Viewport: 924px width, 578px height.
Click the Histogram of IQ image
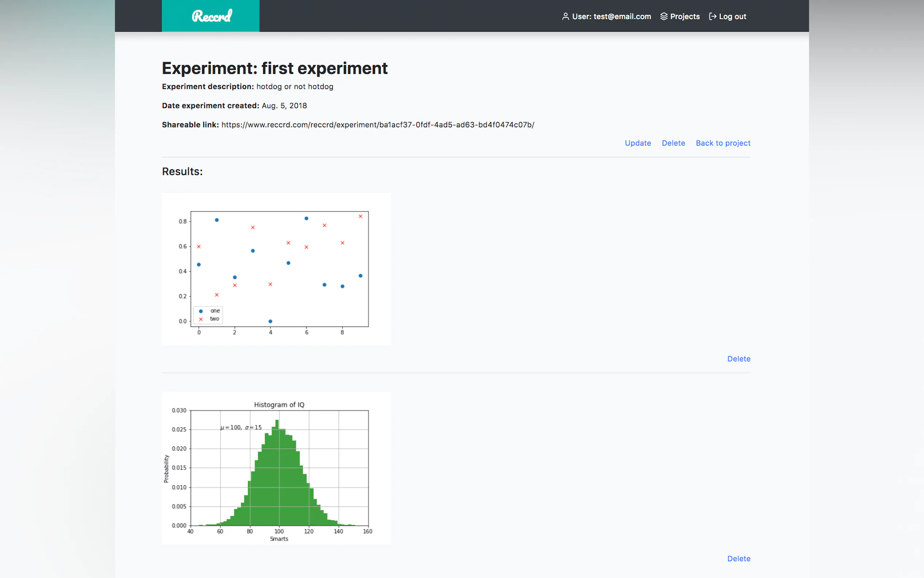tap(276, 468)
